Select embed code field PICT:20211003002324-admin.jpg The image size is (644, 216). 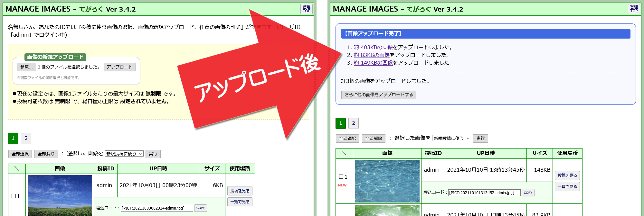[157, 208]
